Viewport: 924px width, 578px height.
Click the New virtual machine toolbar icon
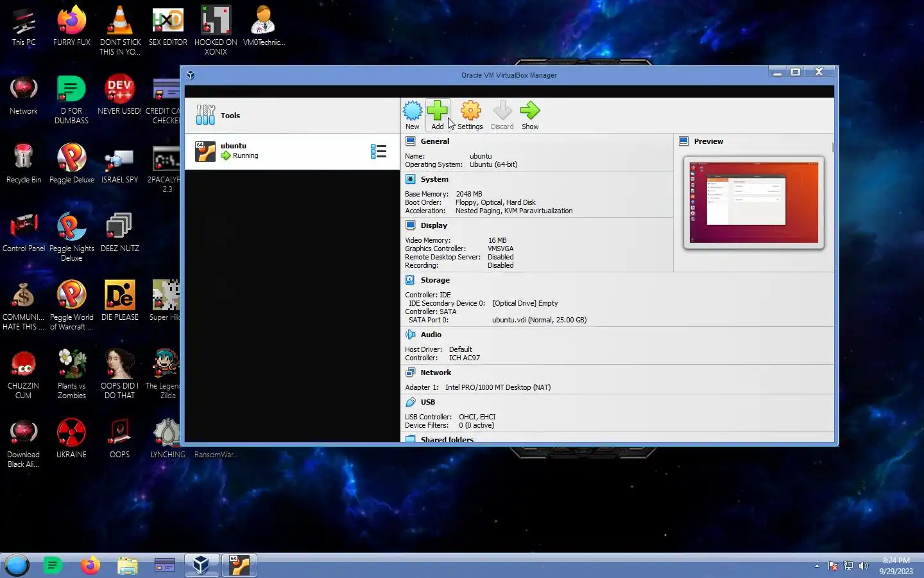[x=412, y=115]
